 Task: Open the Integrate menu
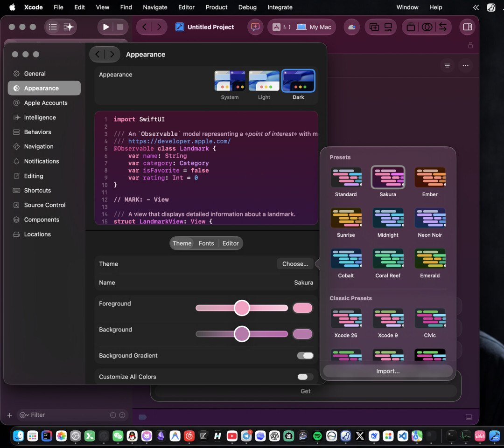click(x=280, y=7)
